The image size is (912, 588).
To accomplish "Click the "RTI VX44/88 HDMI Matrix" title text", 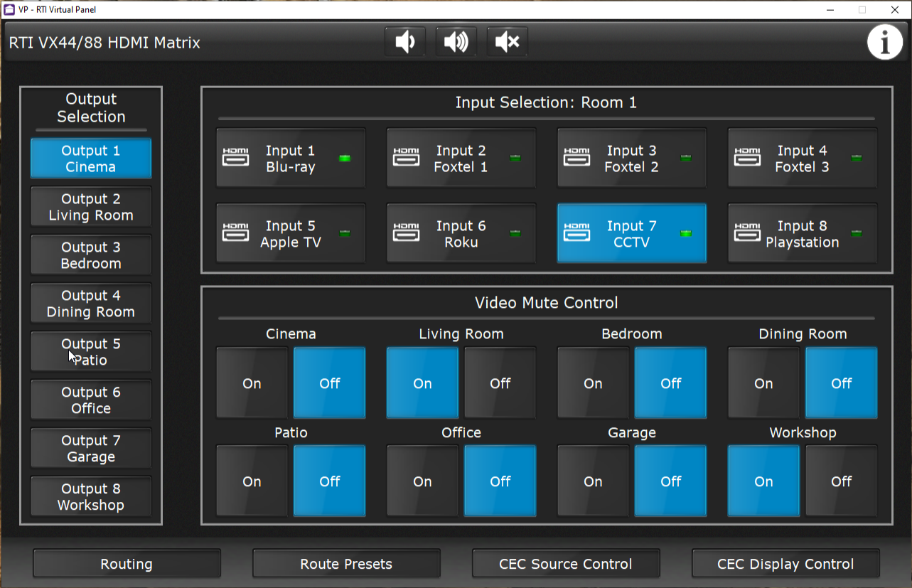I will pos(104,43).
